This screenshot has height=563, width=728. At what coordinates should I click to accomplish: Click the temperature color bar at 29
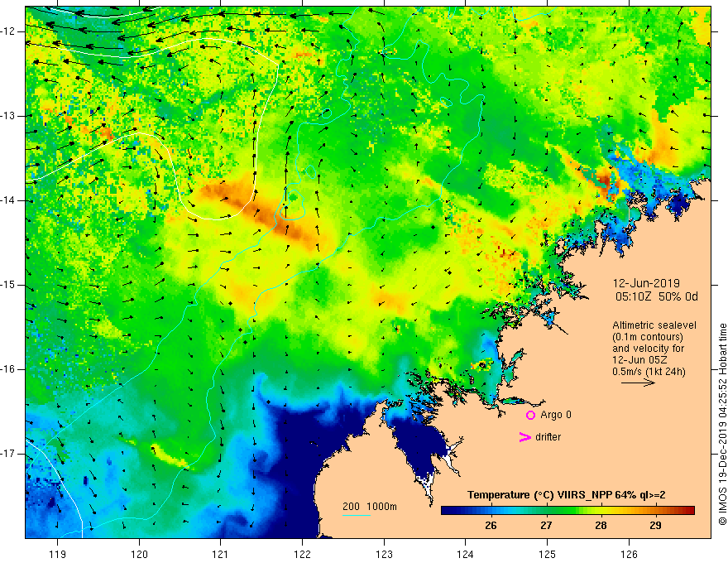(655, 511)
